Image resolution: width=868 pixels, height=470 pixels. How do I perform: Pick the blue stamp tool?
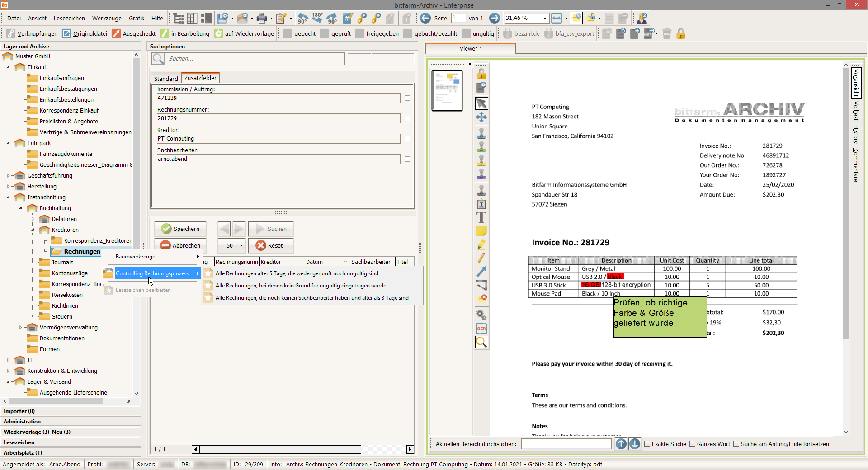pyautogui.click(x=481, y=133)
